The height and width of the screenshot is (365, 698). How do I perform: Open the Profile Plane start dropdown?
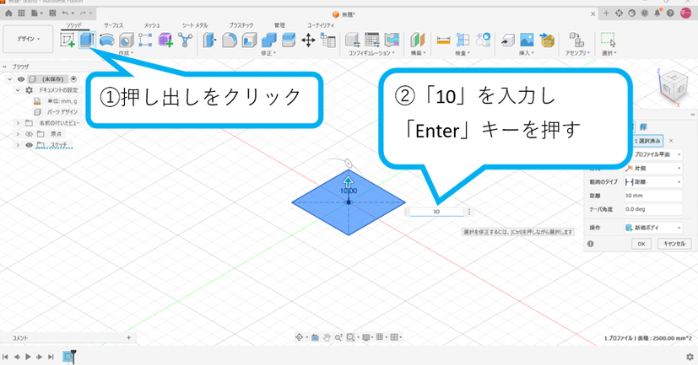point(653,154)
